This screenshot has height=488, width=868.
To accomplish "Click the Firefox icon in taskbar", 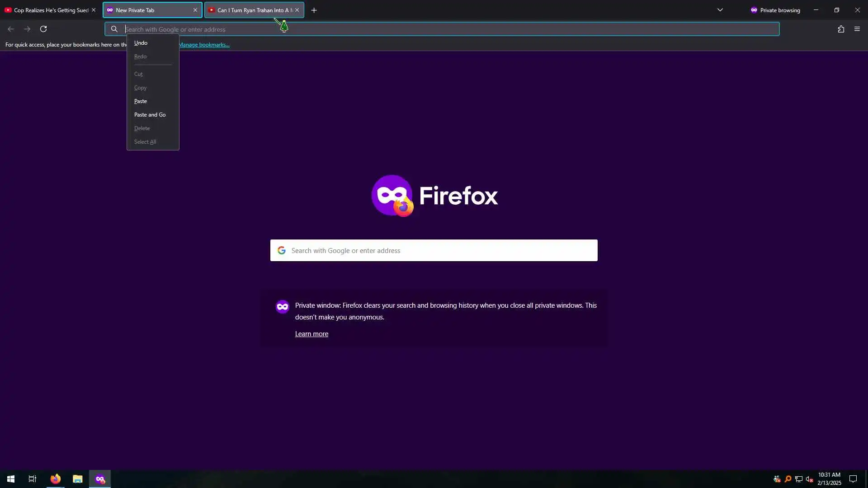I will tap(56, 479).
